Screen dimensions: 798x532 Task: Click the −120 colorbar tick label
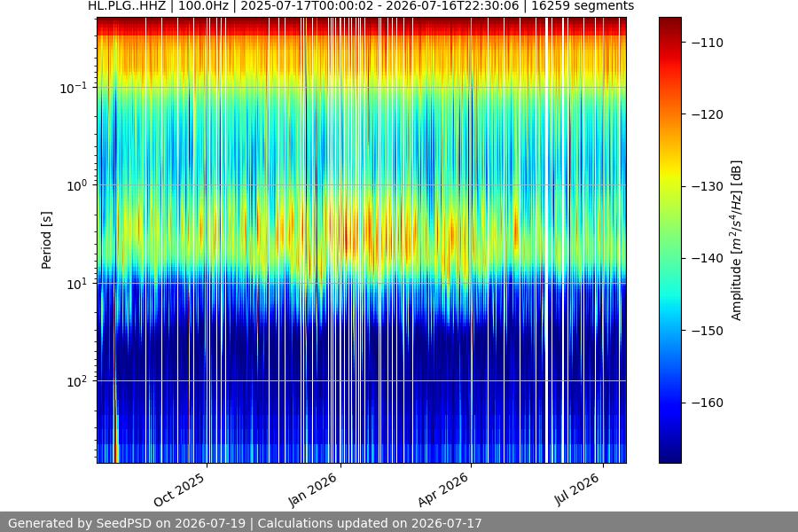click(x=708, y=114)
